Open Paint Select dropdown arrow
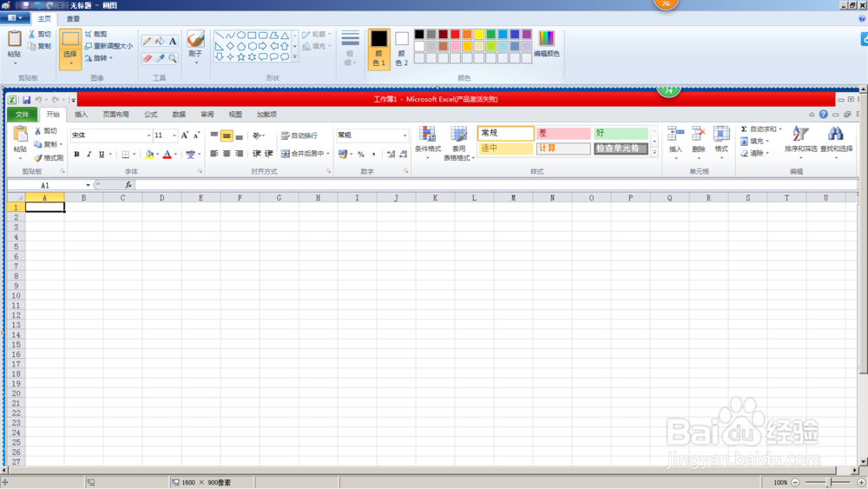This screenshot has width=868, height=489. point(70,63)
